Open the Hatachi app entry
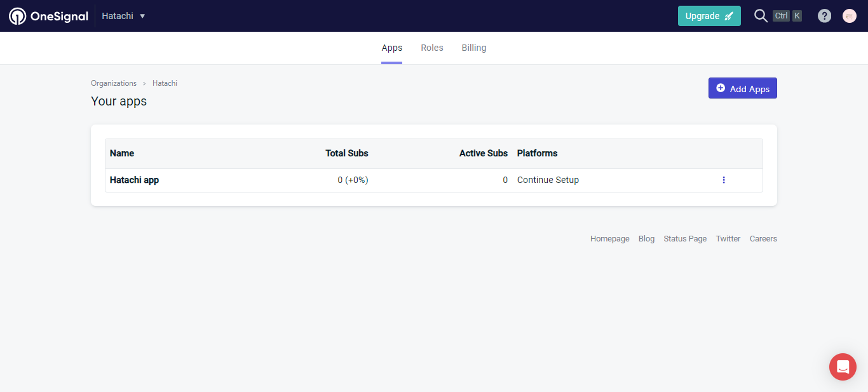The height and width of the screenshot is (392, 868). coord(134,180)
